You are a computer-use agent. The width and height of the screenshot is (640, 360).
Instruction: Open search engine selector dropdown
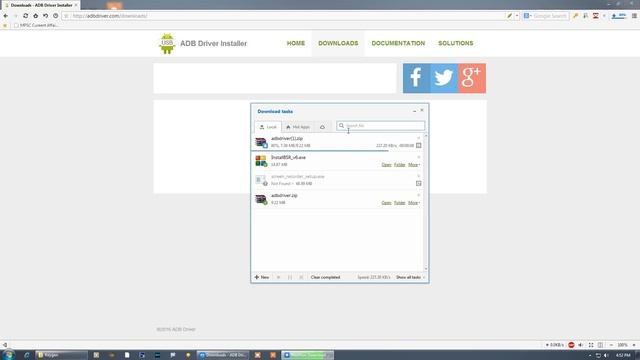tap(527, 16)
